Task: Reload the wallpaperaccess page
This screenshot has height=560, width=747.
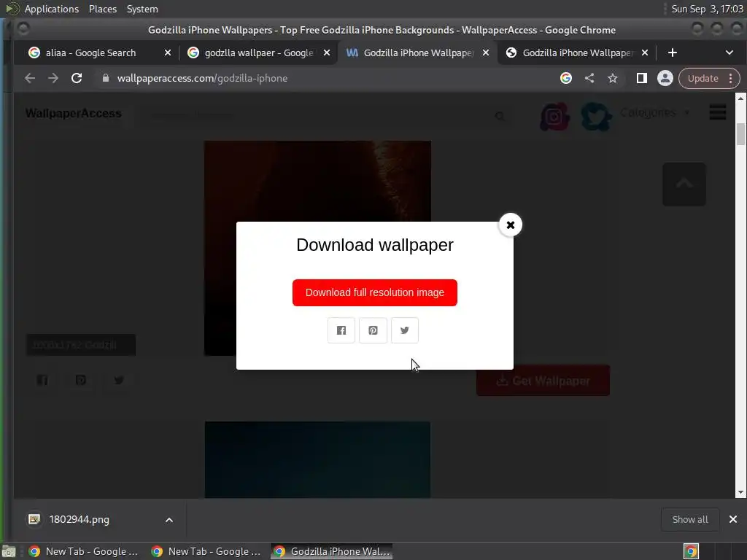Action: tap(77, 78)
